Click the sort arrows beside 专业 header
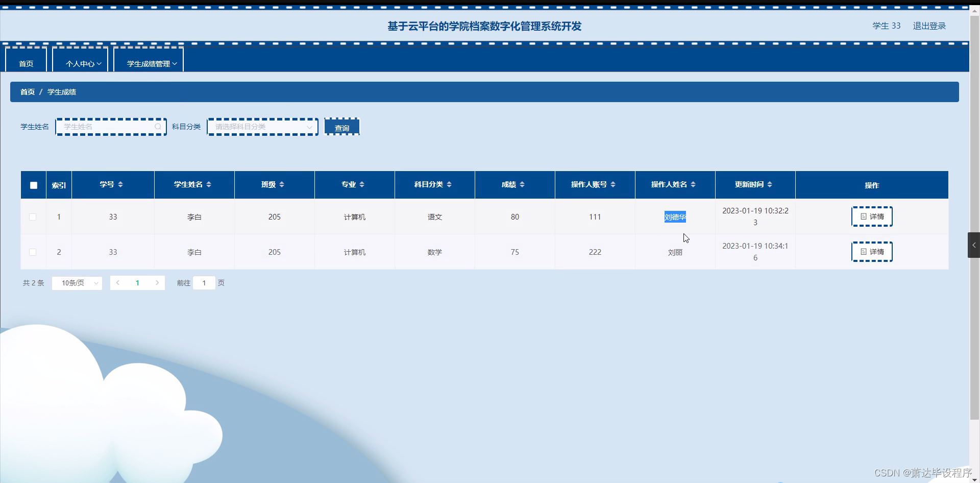Viewport: 980px width, 483px height. (362, 184)
